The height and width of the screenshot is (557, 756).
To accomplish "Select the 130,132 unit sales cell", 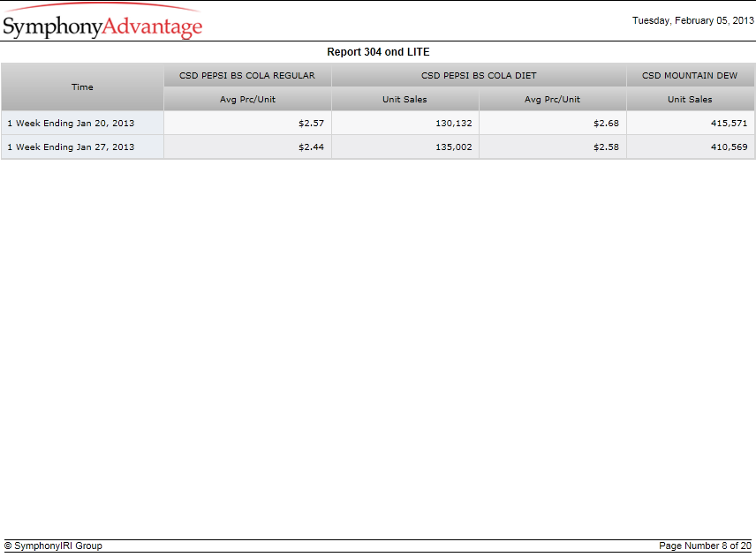I will tap(405, 123).
